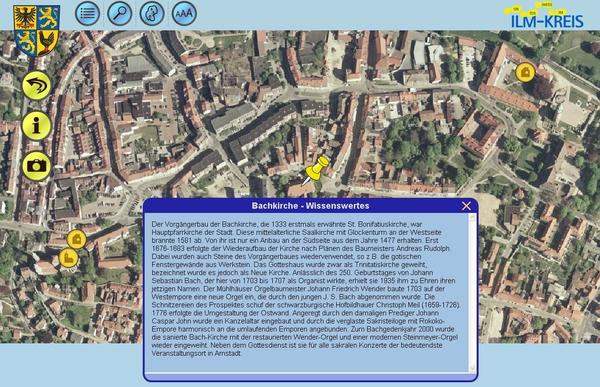
Task: Open the district map outline icon
Action: [152, 13]
